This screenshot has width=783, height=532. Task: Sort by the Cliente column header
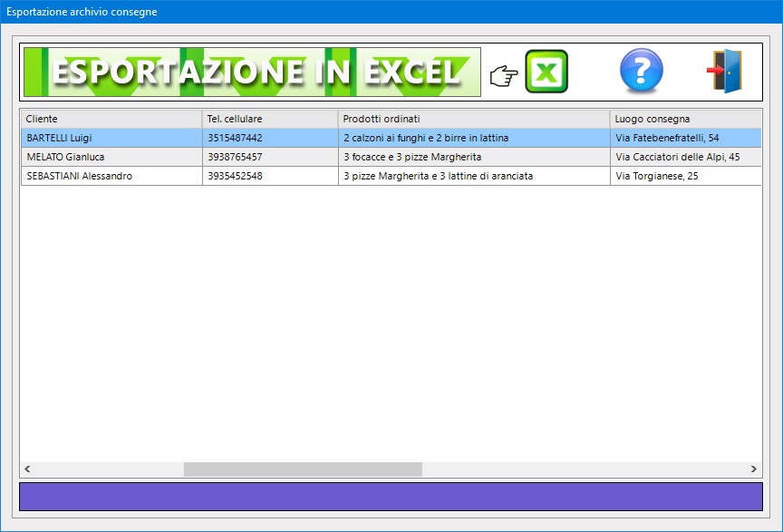tap(111, 119)
